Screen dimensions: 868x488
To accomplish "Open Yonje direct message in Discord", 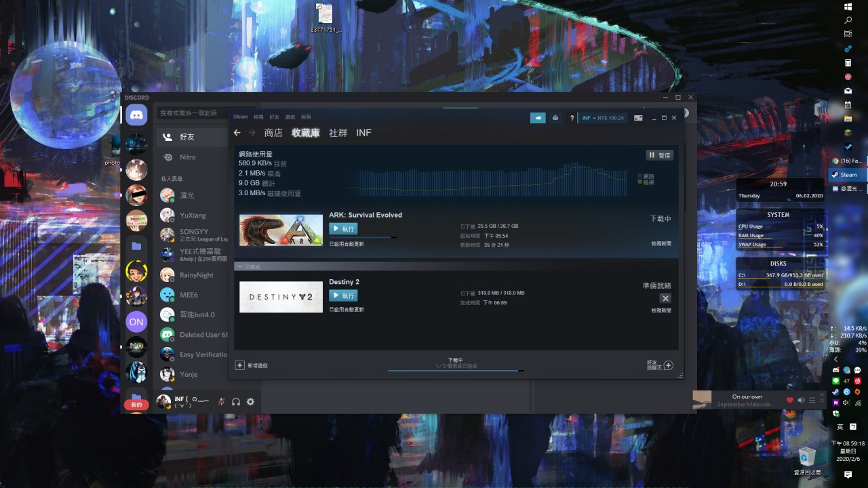I will click(192, 374).
